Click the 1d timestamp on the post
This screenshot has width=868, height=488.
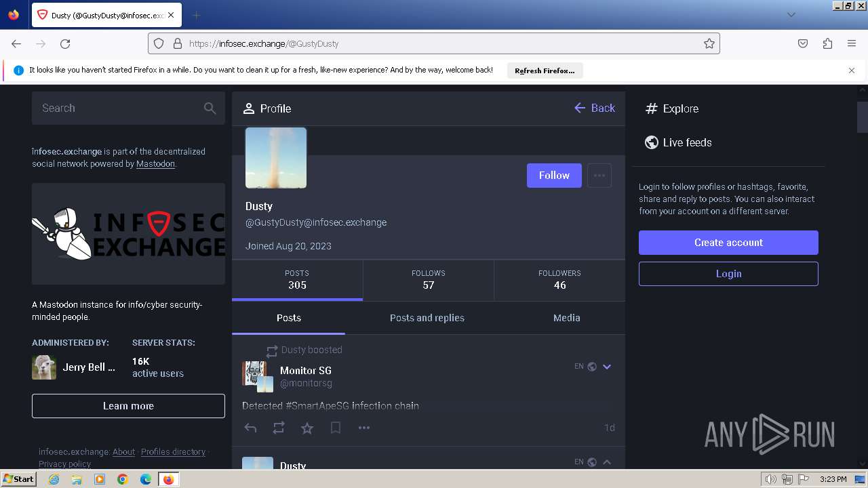[x=610, y=428]
